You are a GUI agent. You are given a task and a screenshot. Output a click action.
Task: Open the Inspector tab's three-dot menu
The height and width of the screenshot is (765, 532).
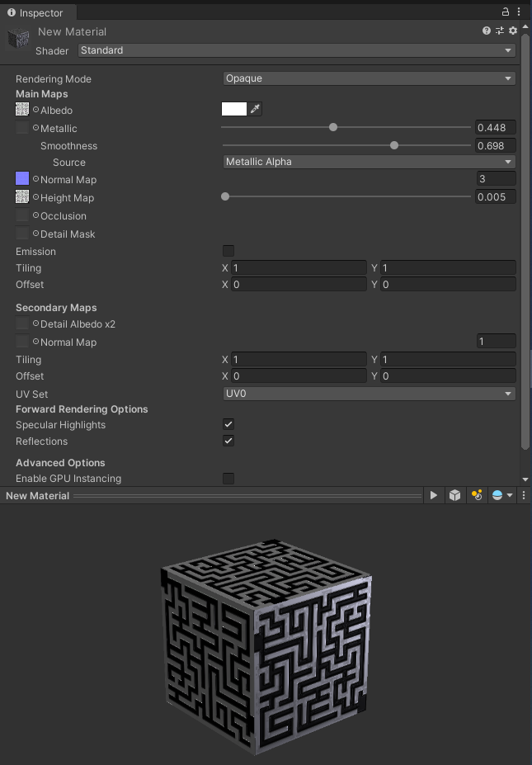(519, 12)
